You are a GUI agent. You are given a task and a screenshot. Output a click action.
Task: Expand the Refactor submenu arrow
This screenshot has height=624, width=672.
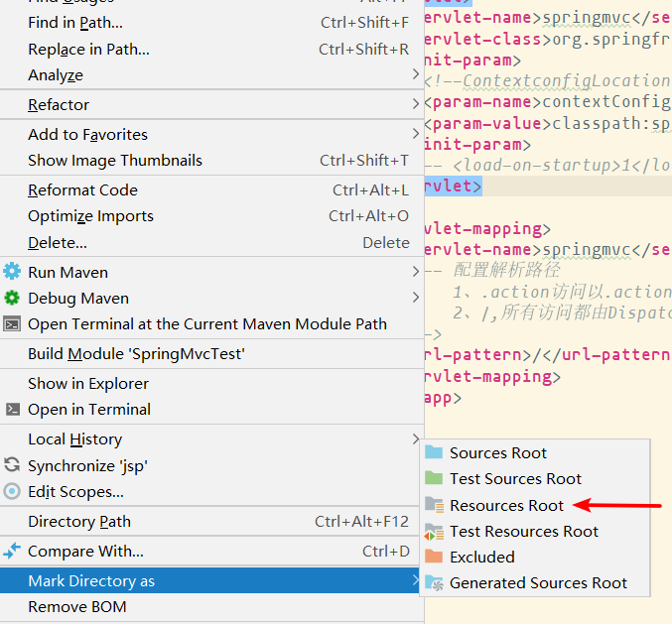[416, 104]
